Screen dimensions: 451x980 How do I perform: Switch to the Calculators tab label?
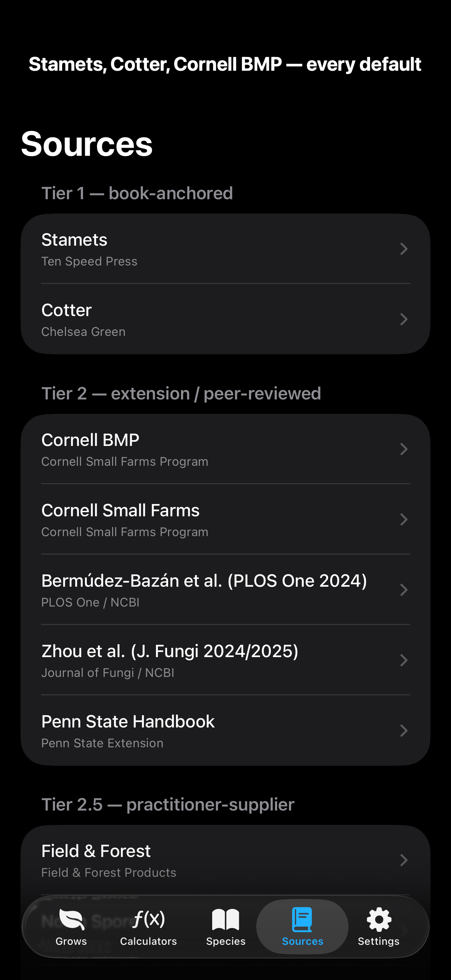point(148,941)
